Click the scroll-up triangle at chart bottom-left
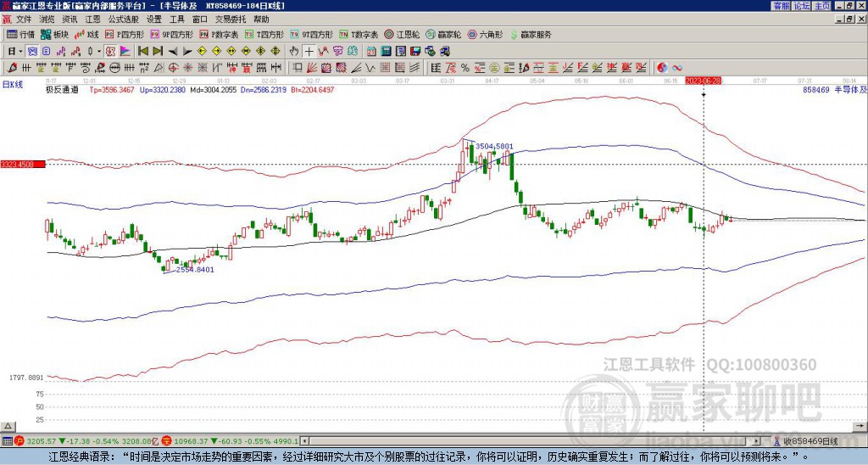The height and width of the screenshot is (465, 868). click(8, 426)
